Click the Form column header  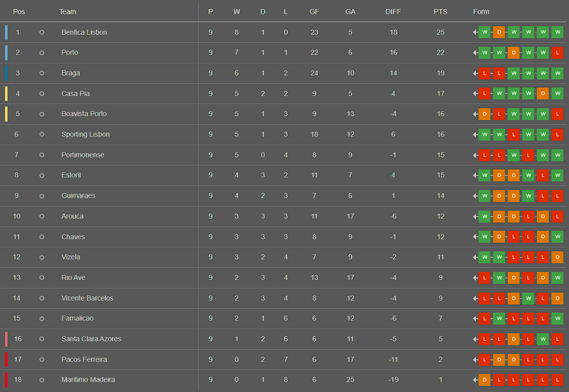click(481, 11)
